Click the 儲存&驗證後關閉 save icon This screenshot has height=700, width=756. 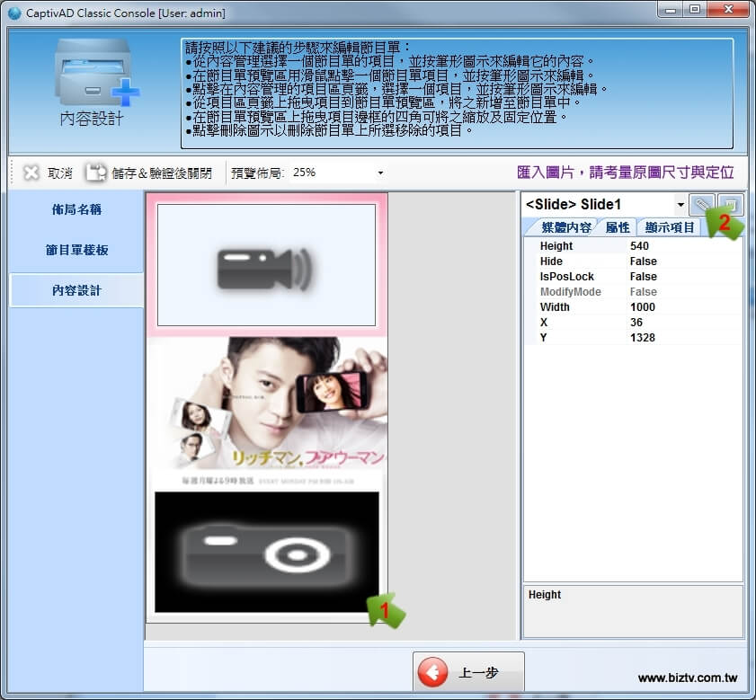96,173
